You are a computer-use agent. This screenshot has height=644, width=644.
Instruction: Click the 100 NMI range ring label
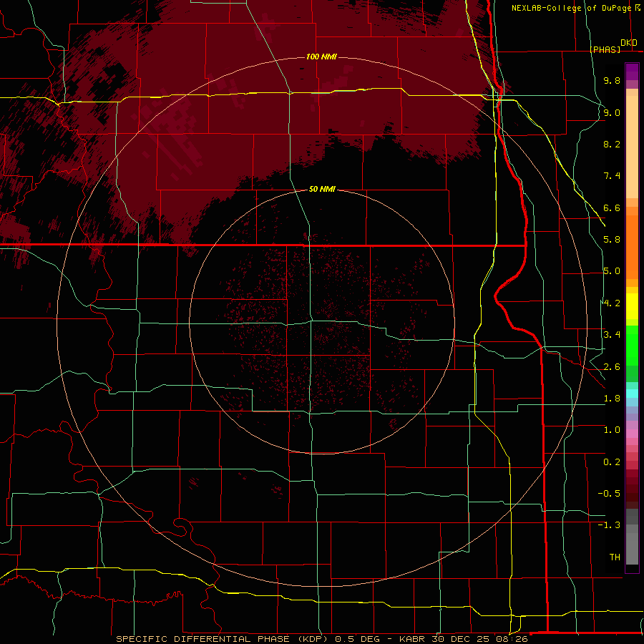point(321,57)
